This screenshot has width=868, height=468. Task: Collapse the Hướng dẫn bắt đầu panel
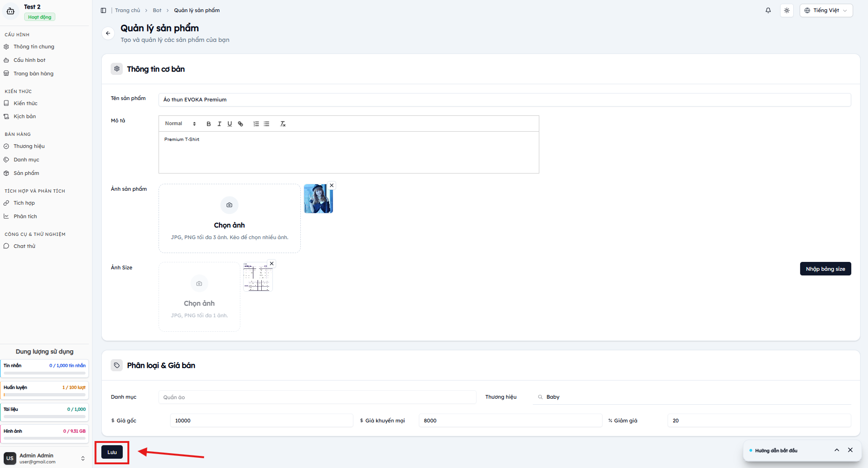837,450
